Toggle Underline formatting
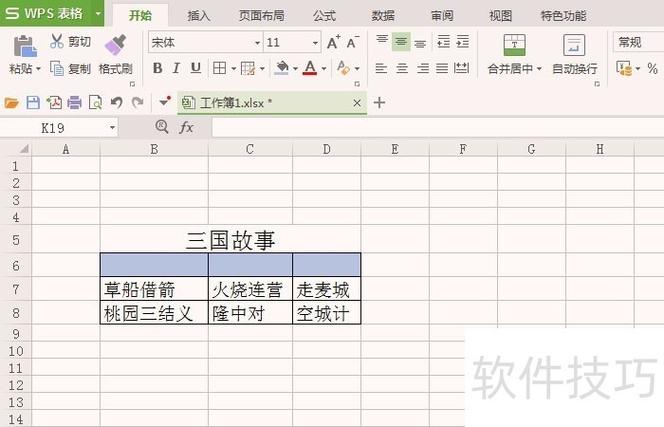Screen dimensions: 664x427 coord(196,68)
